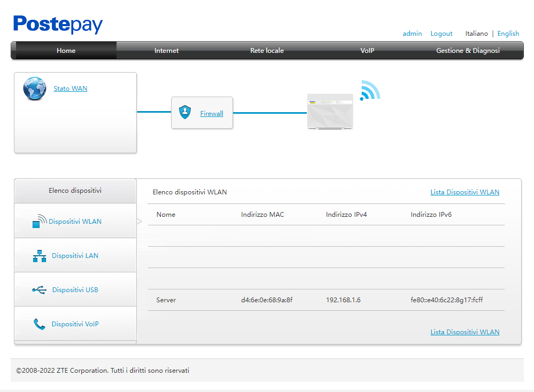
Task: Open the Stato WAN link
Action: [x=71, y=89]
